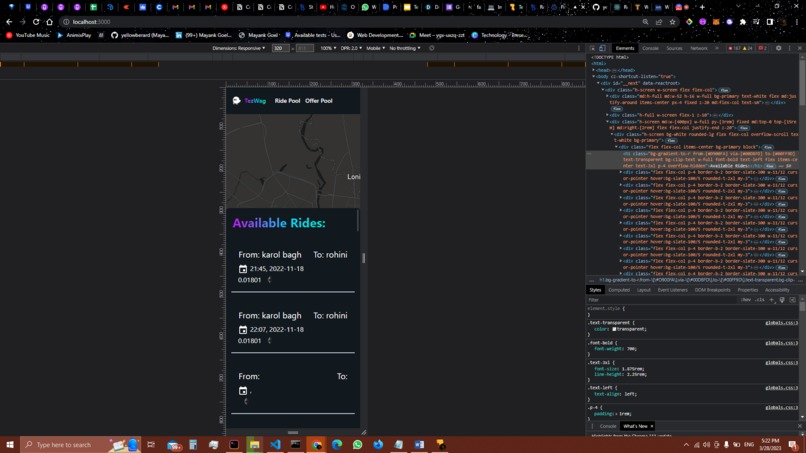Activate the DevTools inspect element picker
This screenshot has width=806, height=453.
click(592, 48)
